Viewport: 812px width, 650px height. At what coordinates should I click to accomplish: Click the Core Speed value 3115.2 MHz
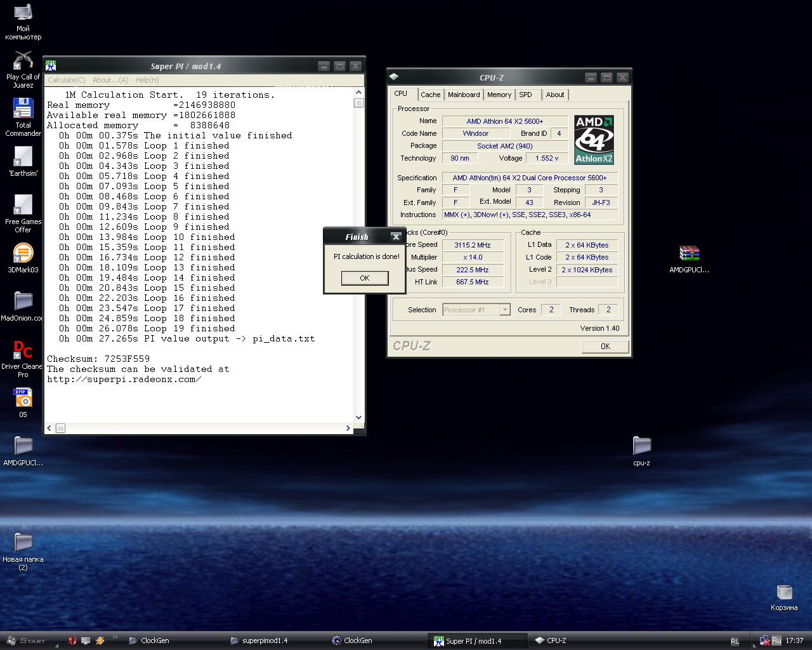tap(473, 245)
